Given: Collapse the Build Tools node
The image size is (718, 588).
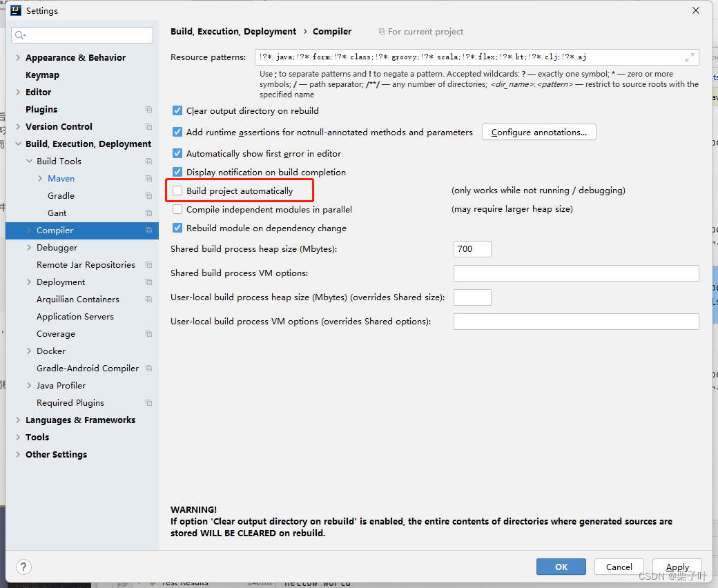Looking at the screenshot, I should [x=29, y=161].
